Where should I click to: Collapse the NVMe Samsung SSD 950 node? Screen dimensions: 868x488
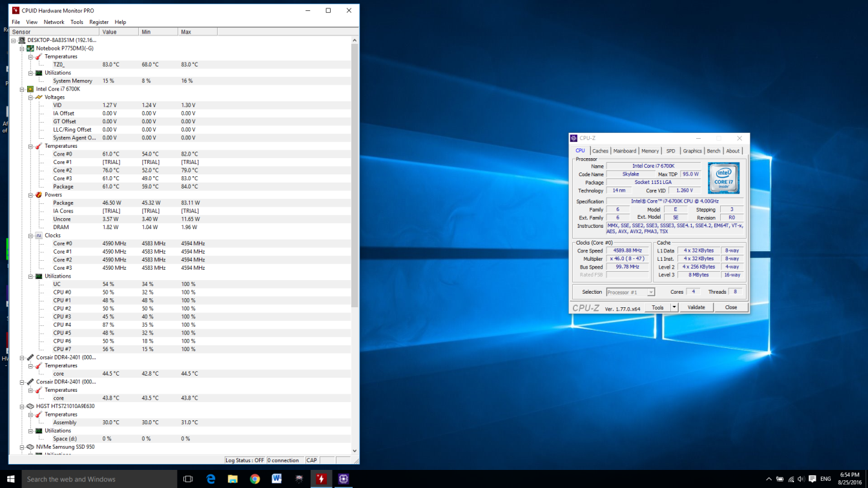[22, 447]
